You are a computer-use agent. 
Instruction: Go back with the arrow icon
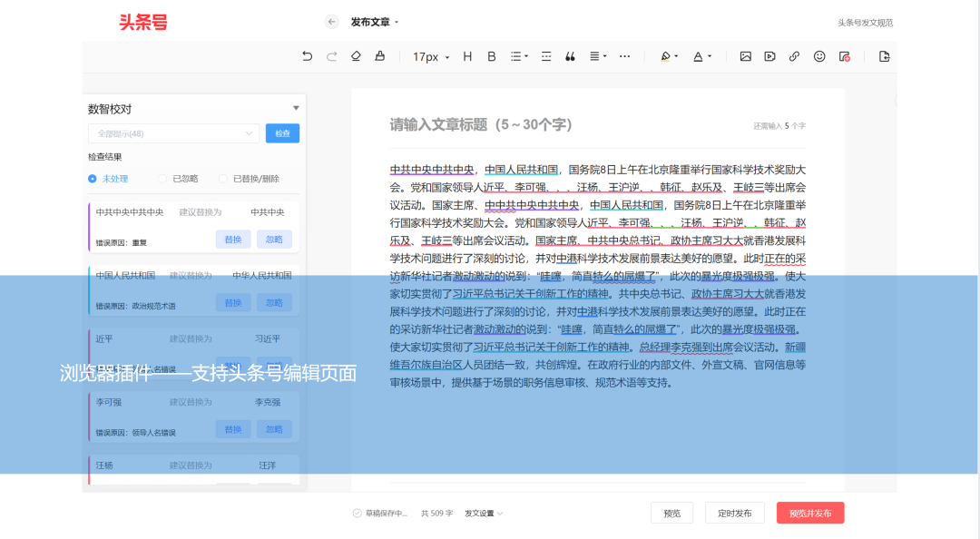(x=332, y=22)
